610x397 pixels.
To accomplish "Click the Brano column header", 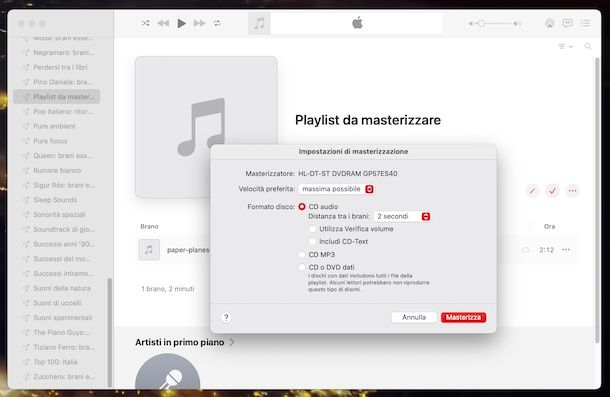I will [149, 227].
